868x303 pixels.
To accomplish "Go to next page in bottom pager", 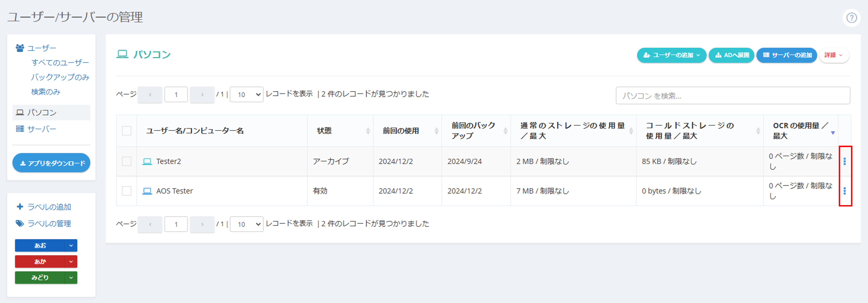I will (x=202, y=224).
